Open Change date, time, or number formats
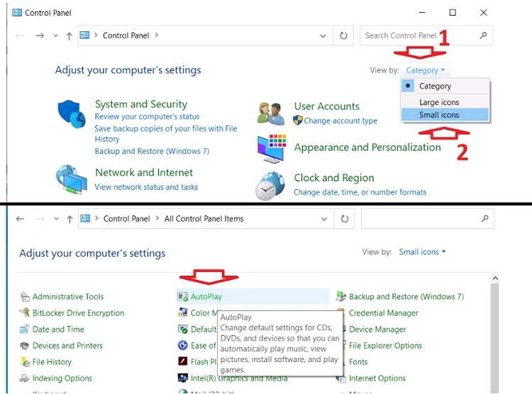Viewport: 532px width, 394px height. (360, 192)
